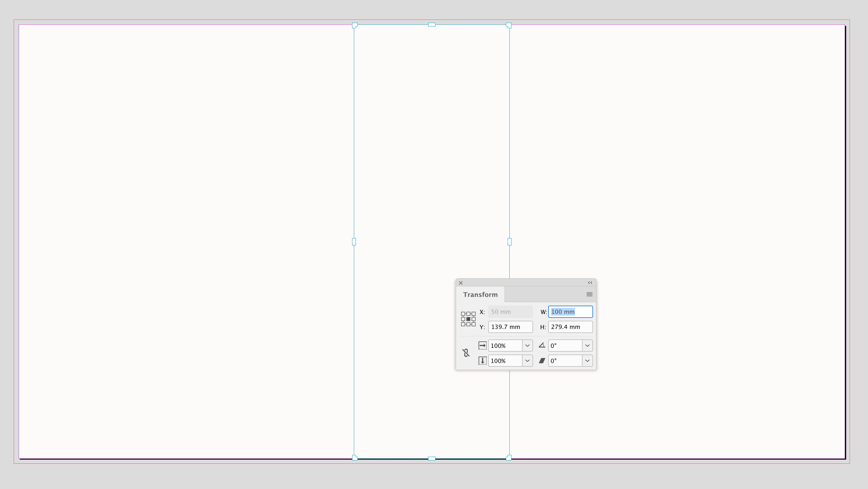Set reference point to top-left corner
This screenshot has height=489, width=868.
pyautogui.click(x=463, y=314)
